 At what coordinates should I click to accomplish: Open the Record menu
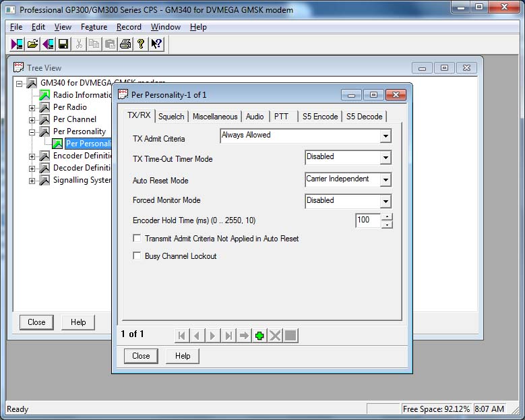[x=129, y=27]
